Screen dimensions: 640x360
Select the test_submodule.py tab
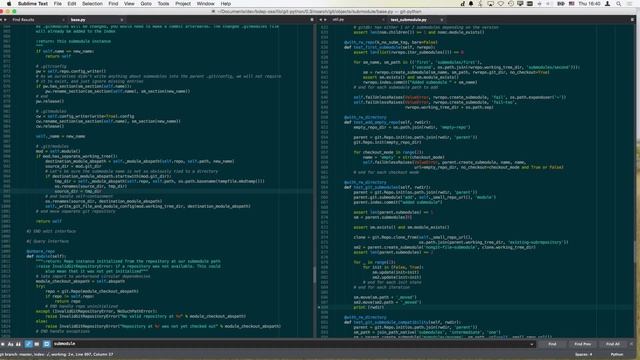(x=408, y=20)
